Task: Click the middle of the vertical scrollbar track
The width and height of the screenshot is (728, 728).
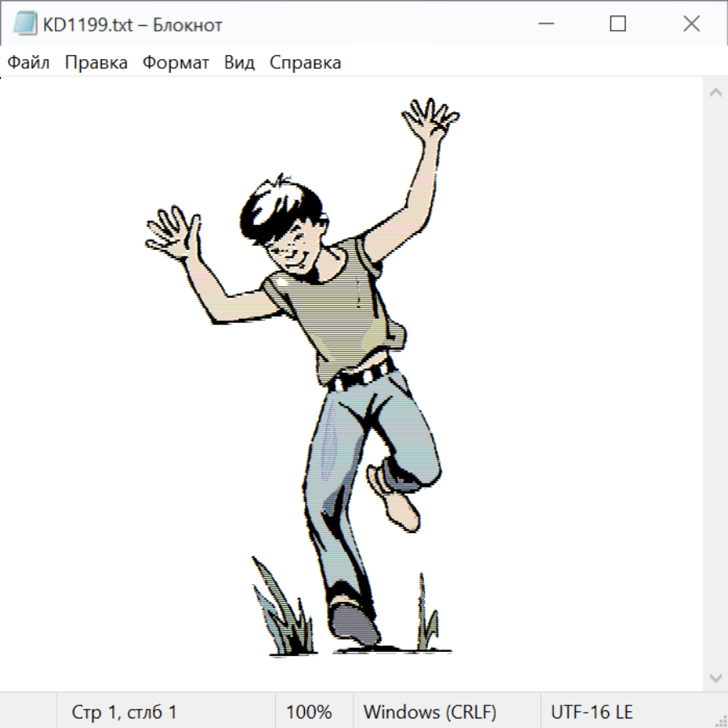Action: 715,384
